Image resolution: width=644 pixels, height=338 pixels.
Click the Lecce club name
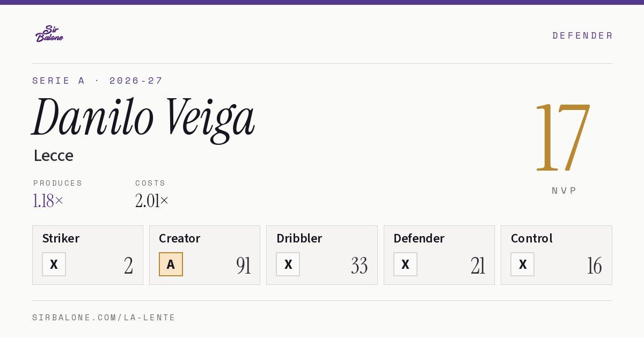54,156
